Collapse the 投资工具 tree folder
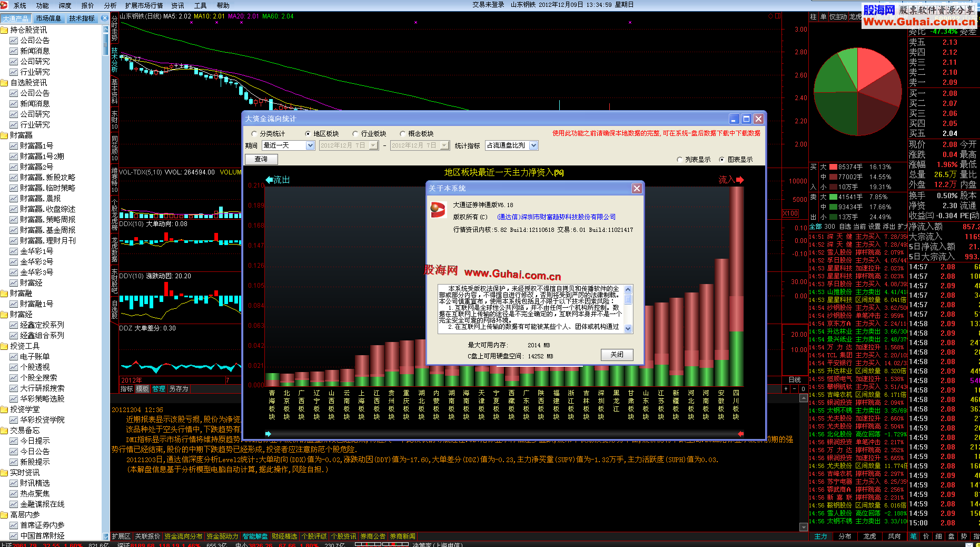Screen dimensions: 980x547 (x=4, y=346)
